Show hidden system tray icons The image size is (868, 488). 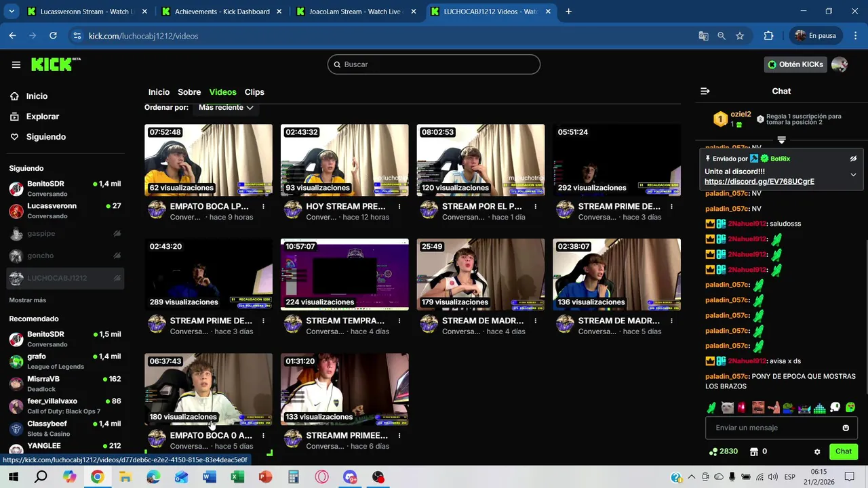tap(692, 477)
